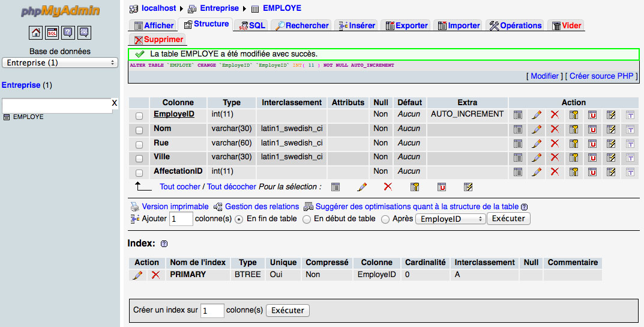Click the 'Tout décocher' link

(x=232, y=187)
